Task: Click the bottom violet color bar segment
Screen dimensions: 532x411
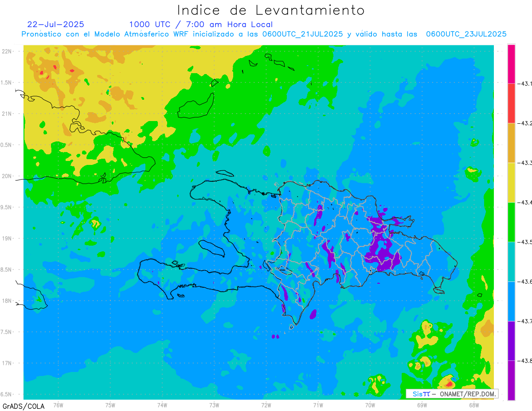Action: click(511, 380)
